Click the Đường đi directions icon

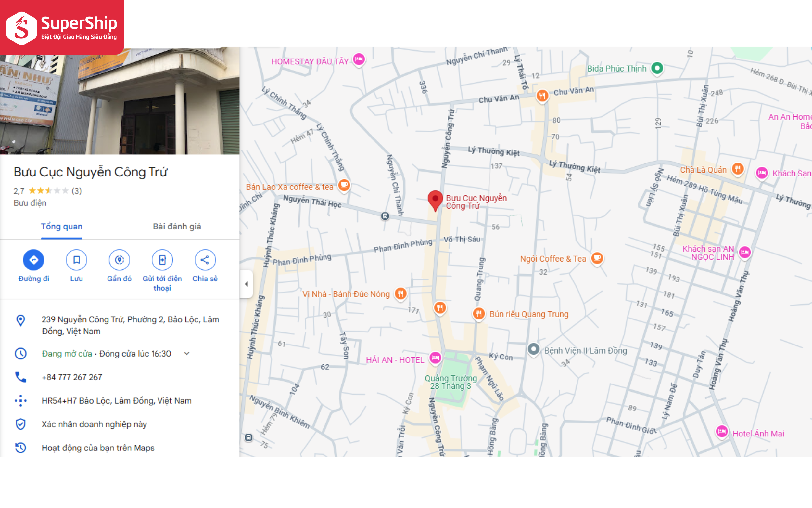tap(33, 260)
